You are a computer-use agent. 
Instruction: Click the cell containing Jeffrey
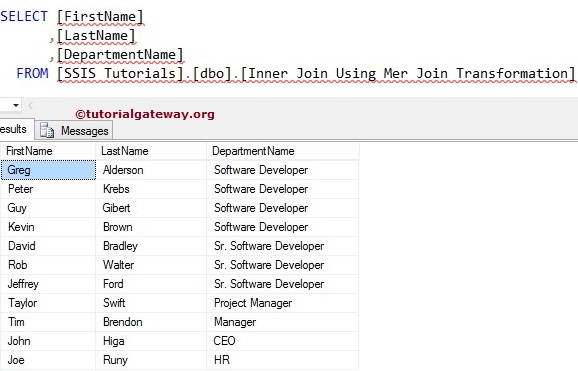(x=48, y=284)
